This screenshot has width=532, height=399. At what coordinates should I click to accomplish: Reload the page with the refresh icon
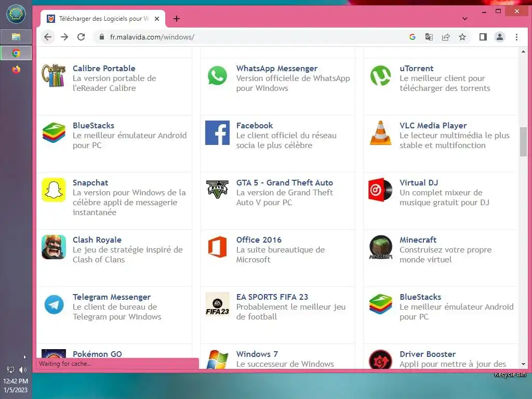[81, 37]
